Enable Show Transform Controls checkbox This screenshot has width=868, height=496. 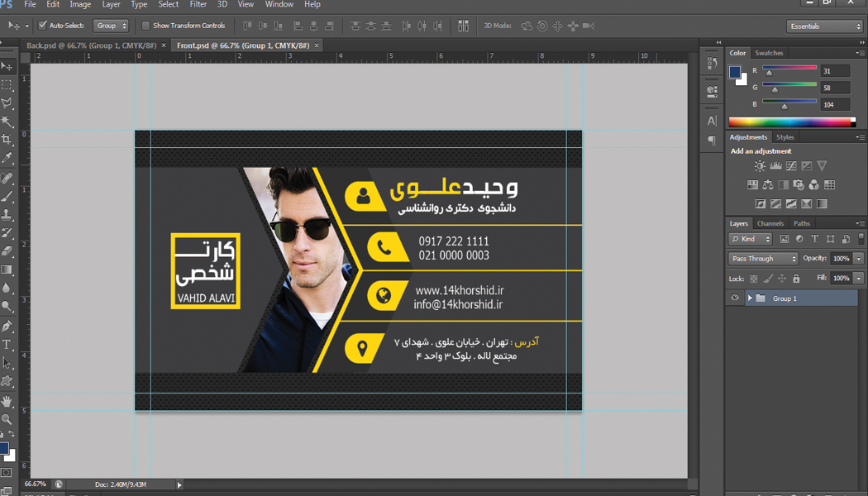pos(146,26)
